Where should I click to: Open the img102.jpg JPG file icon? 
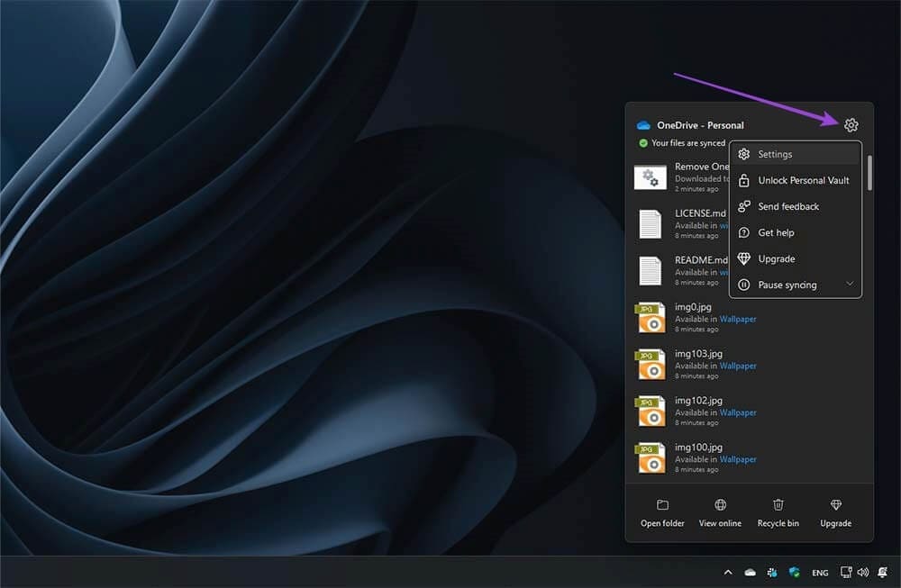[x=651, y=412]
